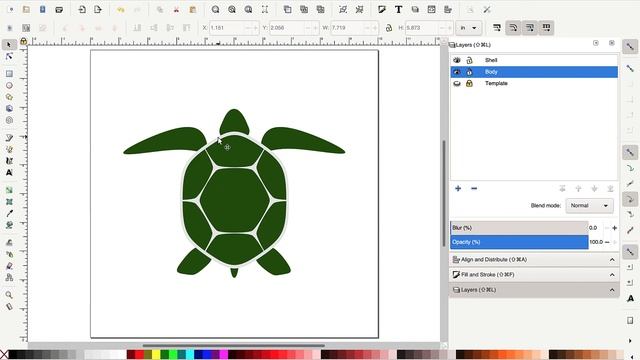
Task: Select the Text tool in toolbox
Action: coord(9,173)
